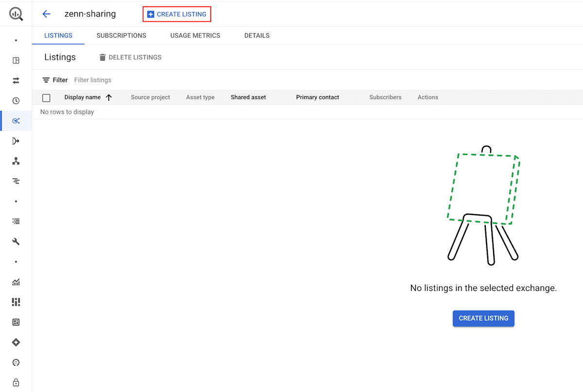The width and height of the screenshot is (583, 392).
Task: Open the Details tab
Action: 257,35
